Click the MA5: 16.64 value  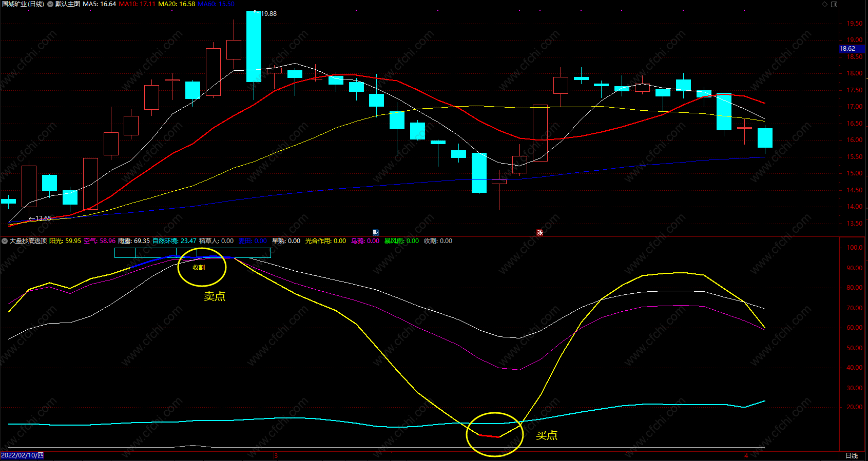coord(99,4)
